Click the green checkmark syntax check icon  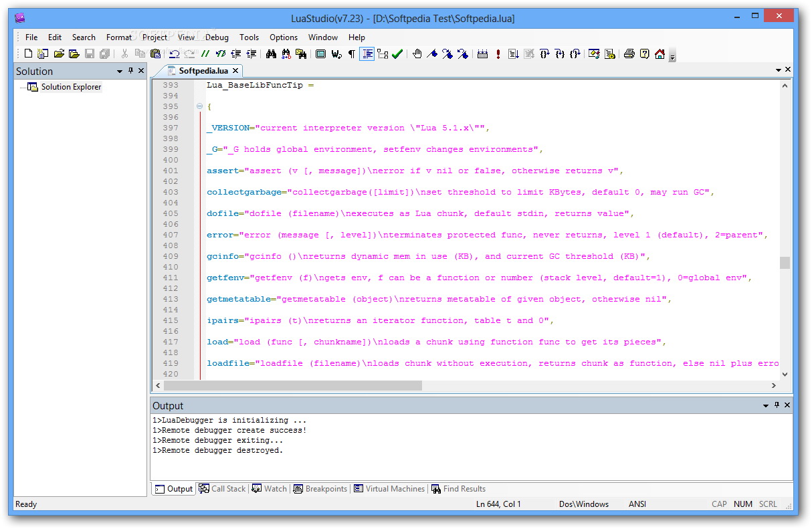coord(397,54)
